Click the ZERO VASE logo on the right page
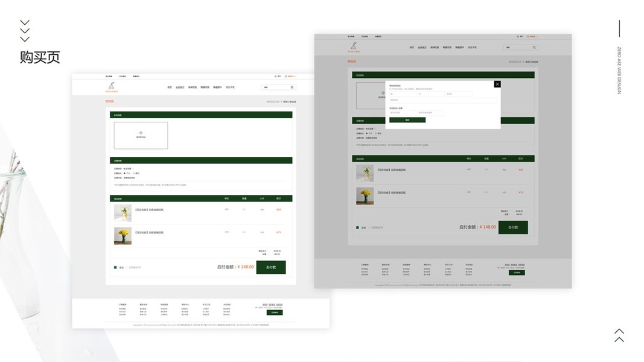 pyautogui.click(x=354, y=47)
